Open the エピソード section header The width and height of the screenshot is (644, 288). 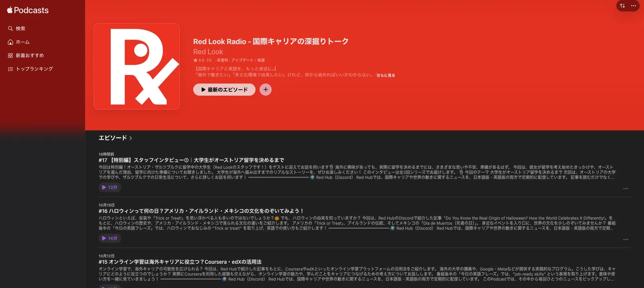pyautogui.click(x=113, y=138)
